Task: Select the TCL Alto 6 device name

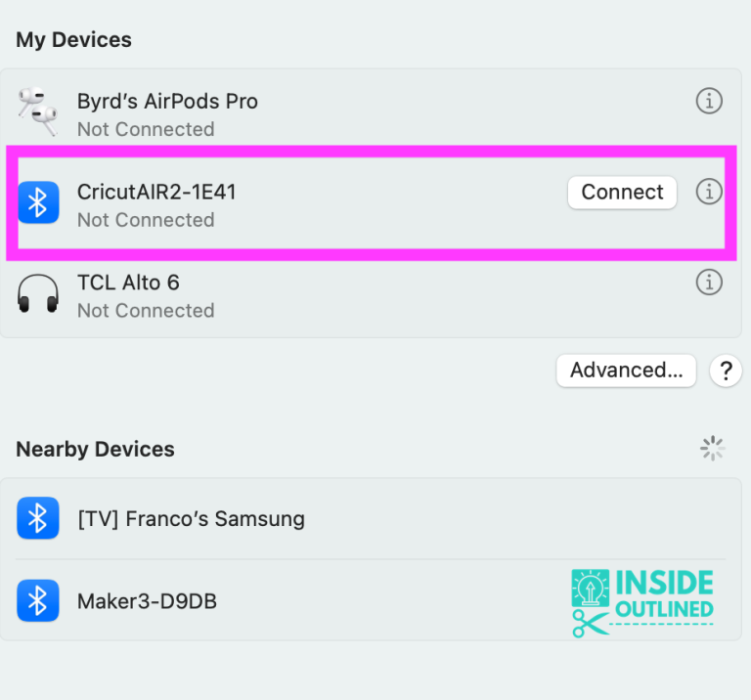Action: click(128, 283)
